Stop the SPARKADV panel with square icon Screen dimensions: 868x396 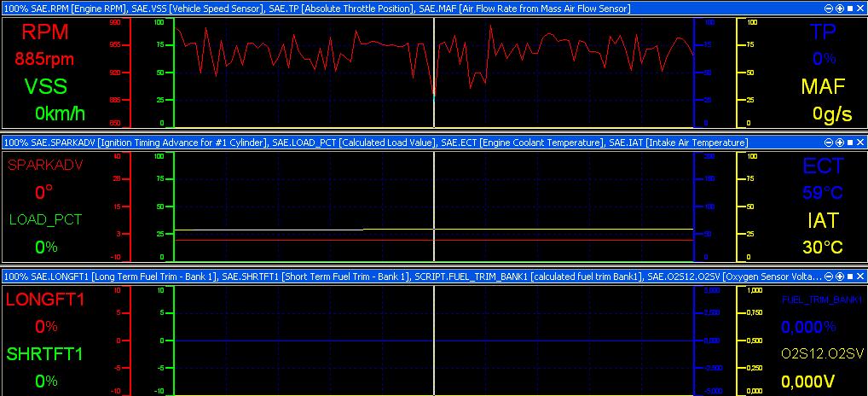coord(850,143)
